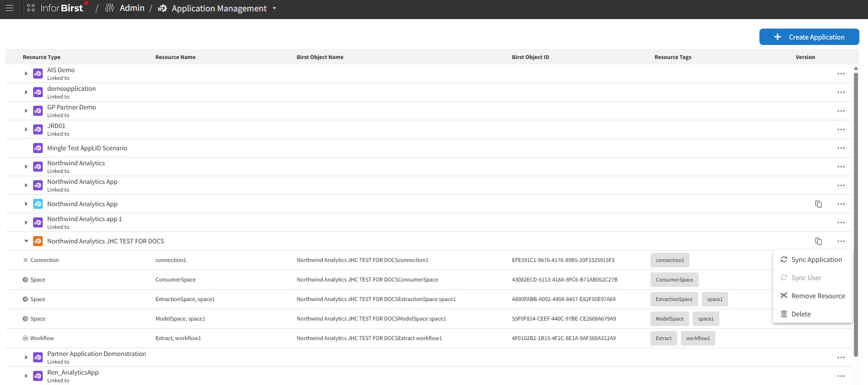Select Sync Application from context menu

812,260
